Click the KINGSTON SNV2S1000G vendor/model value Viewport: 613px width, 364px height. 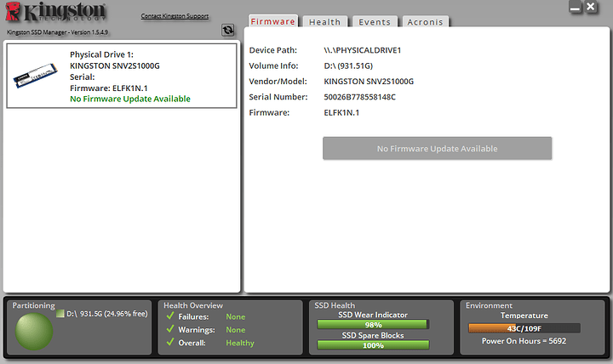pyautogui.click(x=369, y=82)
